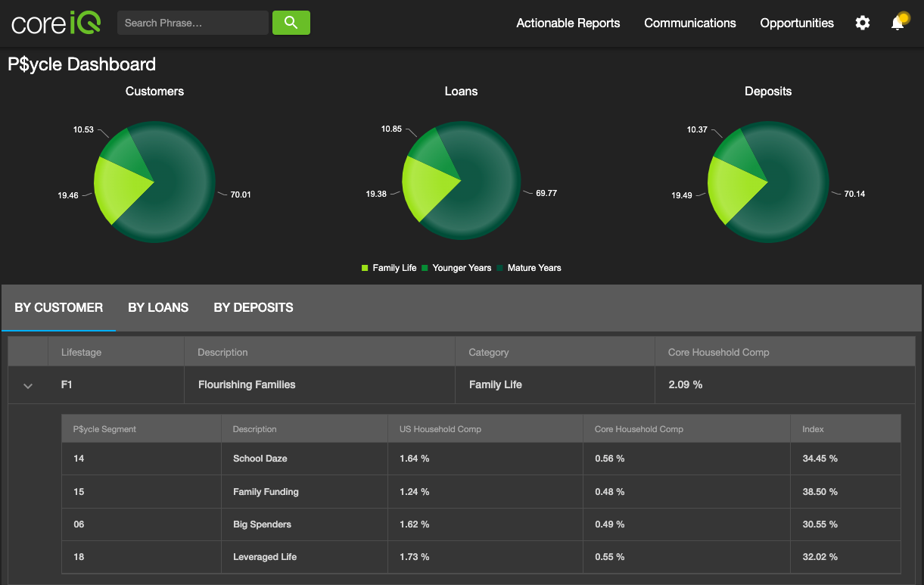Screen dimensions: 924x585
Task: Sort by the P$ycle Segment column header
Action: click(141, 429)
